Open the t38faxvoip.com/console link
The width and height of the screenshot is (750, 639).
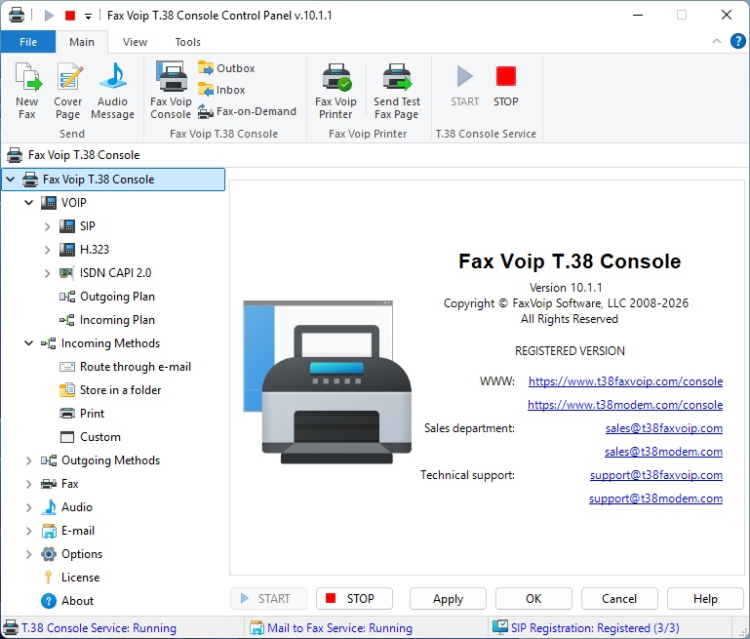[x=626, y=382]
